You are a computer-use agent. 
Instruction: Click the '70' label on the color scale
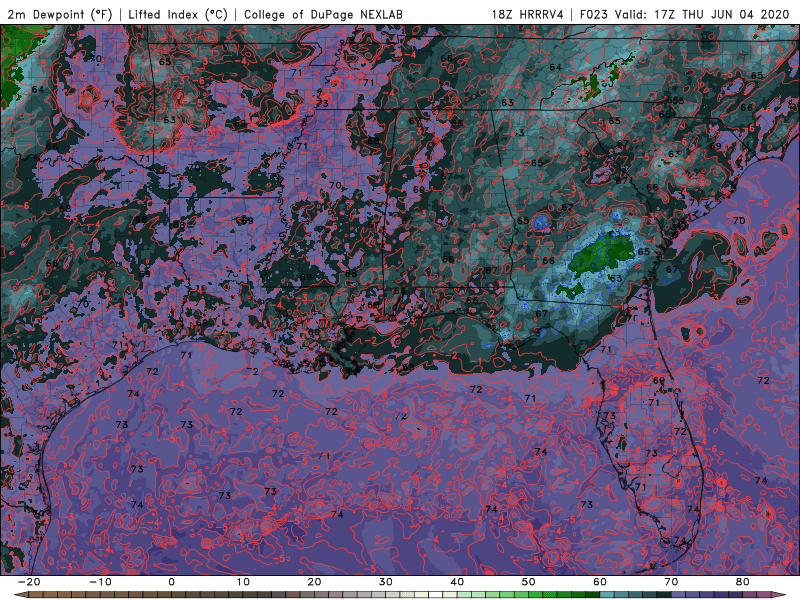pyautogui.click(x=671, y=582)
